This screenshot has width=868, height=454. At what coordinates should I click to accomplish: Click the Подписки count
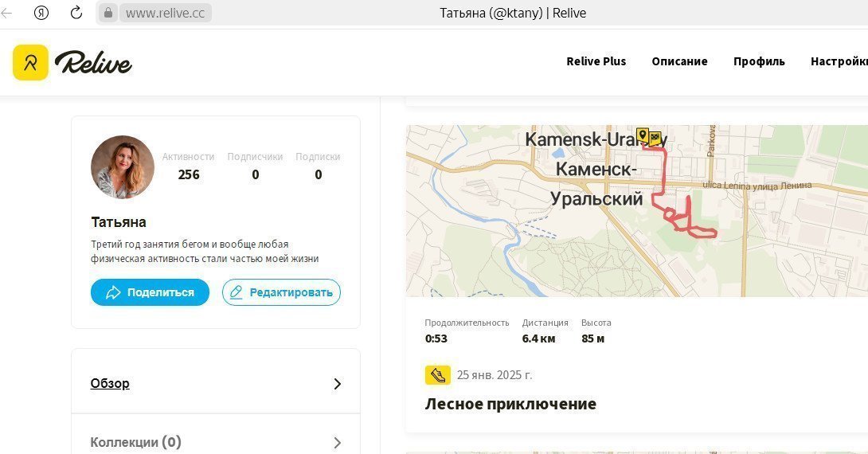click(319, 174)
